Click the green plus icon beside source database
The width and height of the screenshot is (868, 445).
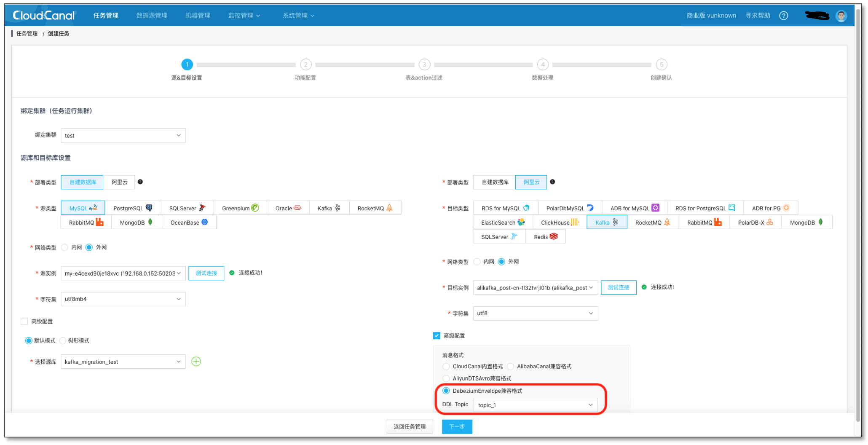[x=196, y=362]
